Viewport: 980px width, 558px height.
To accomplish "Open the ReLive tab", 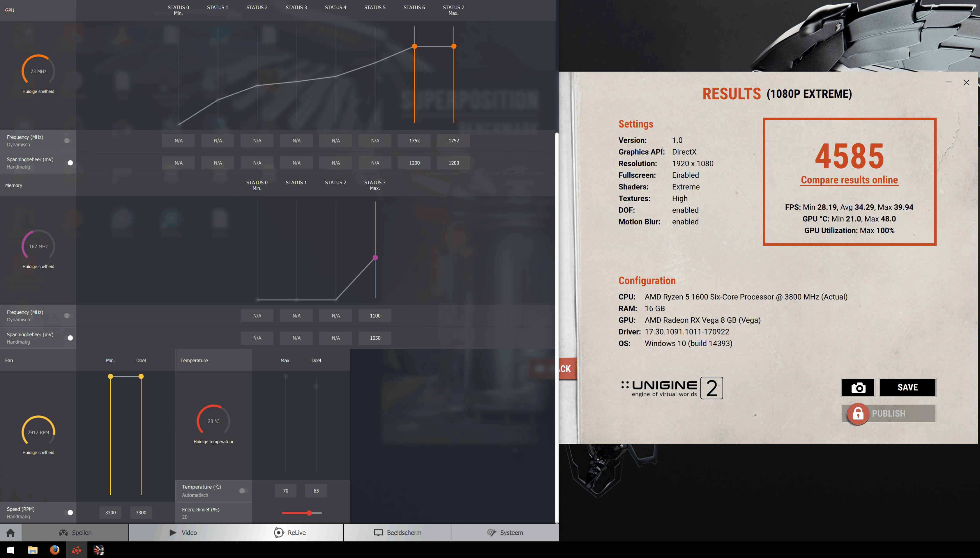I will (x=290, y=533).
